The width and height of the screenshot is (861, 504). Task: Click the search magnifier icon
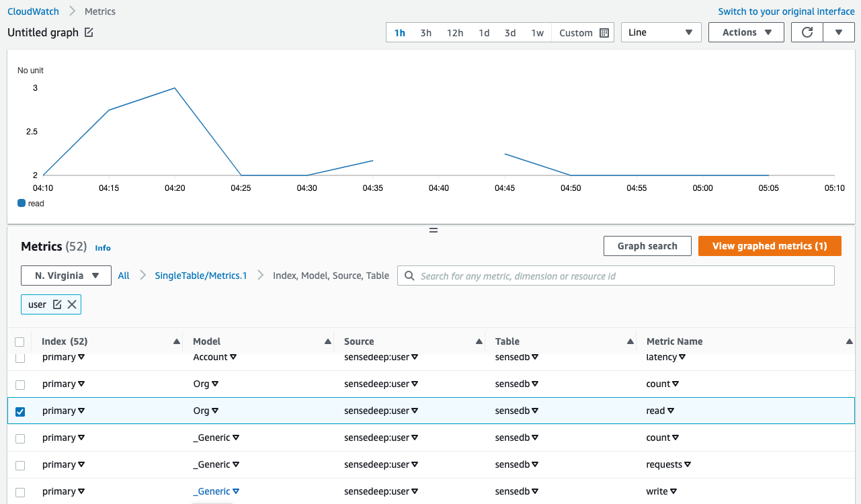point(409,276)
